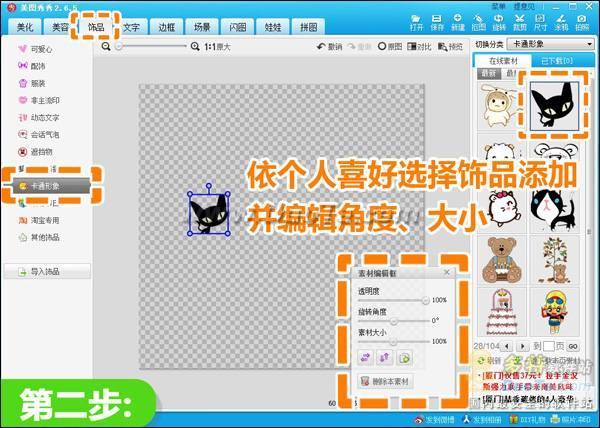Screen dimensions: 600x428
Task: Click the 提意见 feedback link
Action: tap(524, 7)
